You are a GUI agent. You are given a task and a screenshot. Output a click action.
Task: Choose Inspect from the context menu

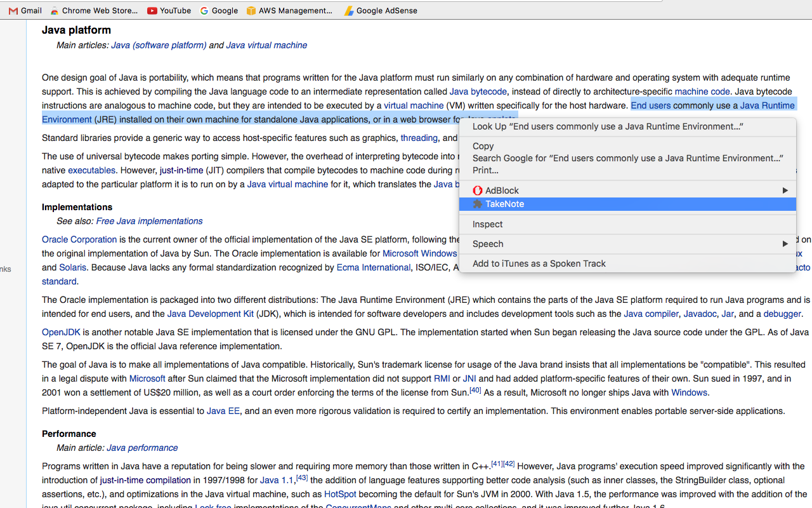487,224
